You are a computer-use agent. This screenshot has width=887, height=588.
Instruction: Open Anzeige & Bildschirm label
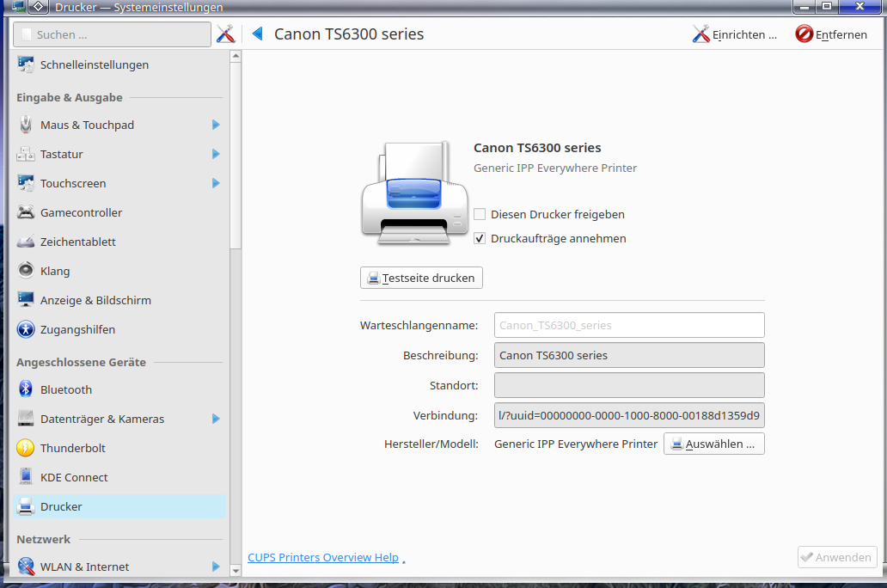pyautogui.click(x=95, y=301)
